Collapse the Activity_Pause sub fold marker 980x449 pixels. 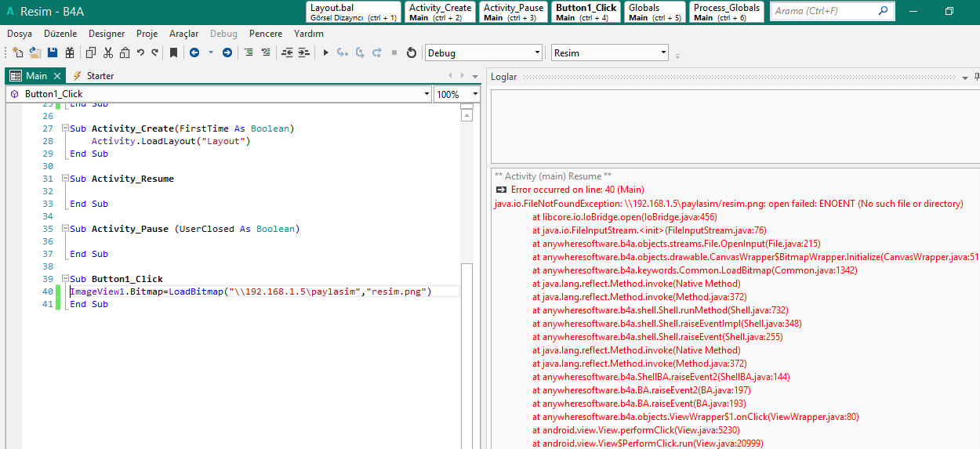(x=65, y=229)
